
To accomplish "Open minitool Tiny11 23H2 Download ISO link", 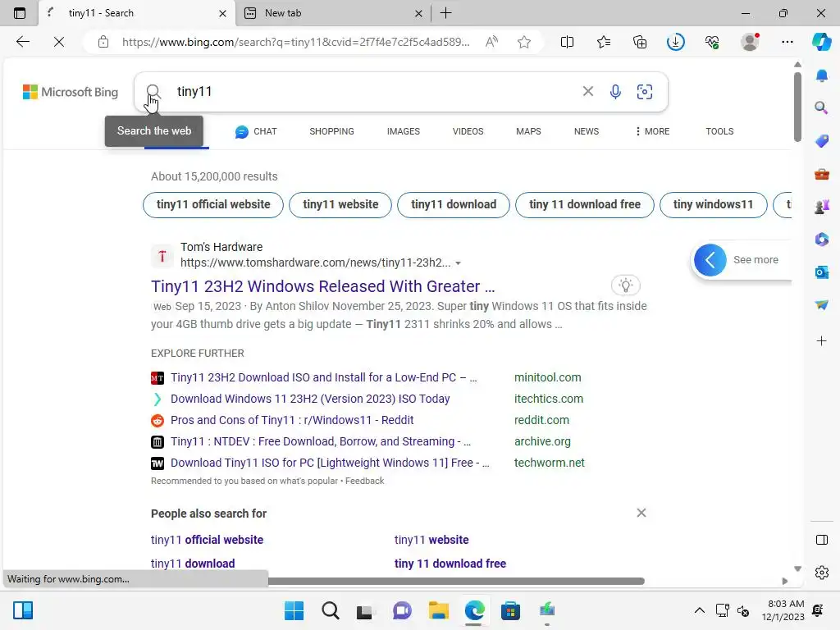I will (323, 377).
